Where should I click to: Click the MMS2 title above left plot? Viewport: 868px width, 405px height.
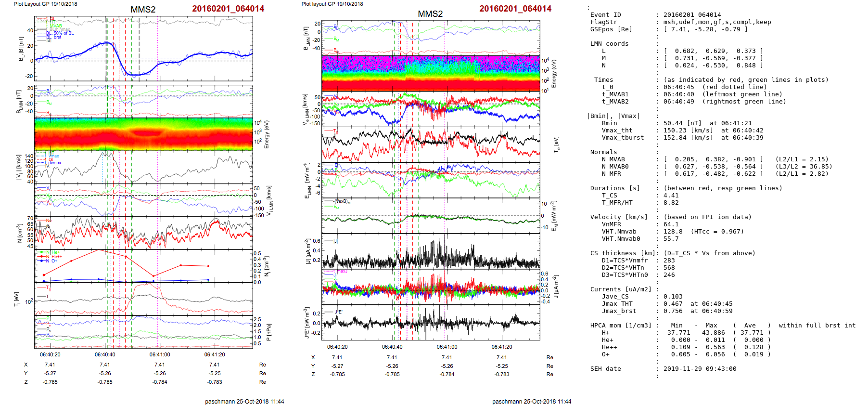coord(143,10)
